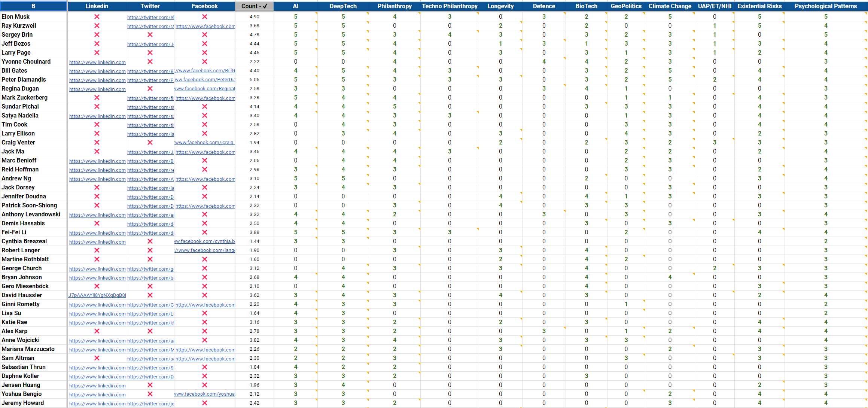The height and width of the screenshot is (408, 868).
Task: Select the Anthony Levandowski name cell
Action: (31, 214)
